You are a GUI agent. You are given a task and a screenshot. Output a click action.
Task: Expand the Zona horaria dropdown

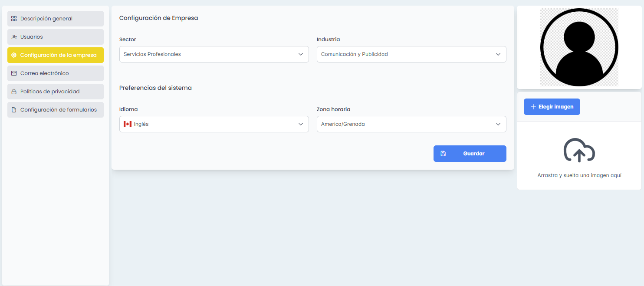coord(411,124)
